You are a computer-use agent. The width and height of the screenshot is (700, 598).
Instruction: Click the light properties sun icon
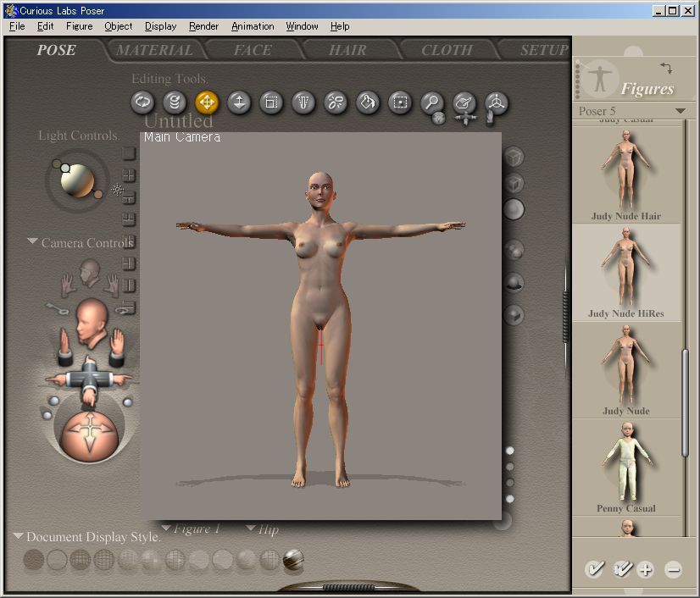point(118,189)
